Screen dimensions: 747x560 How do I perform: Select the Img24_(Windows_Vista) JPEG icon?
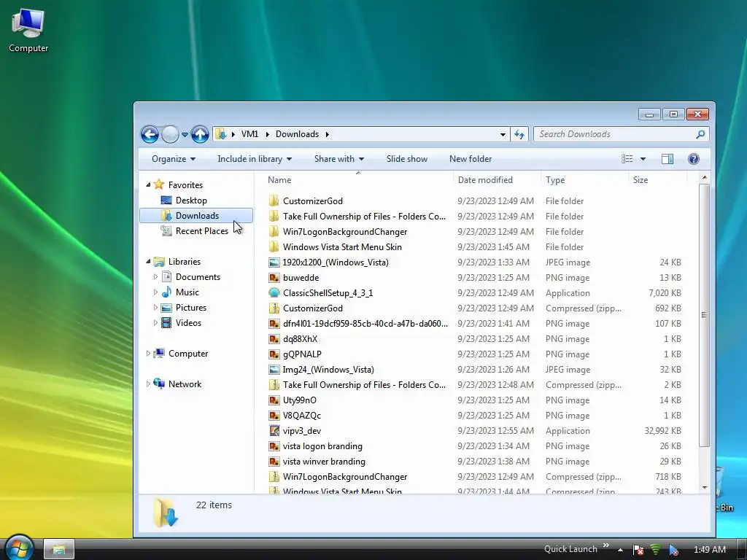274,370
